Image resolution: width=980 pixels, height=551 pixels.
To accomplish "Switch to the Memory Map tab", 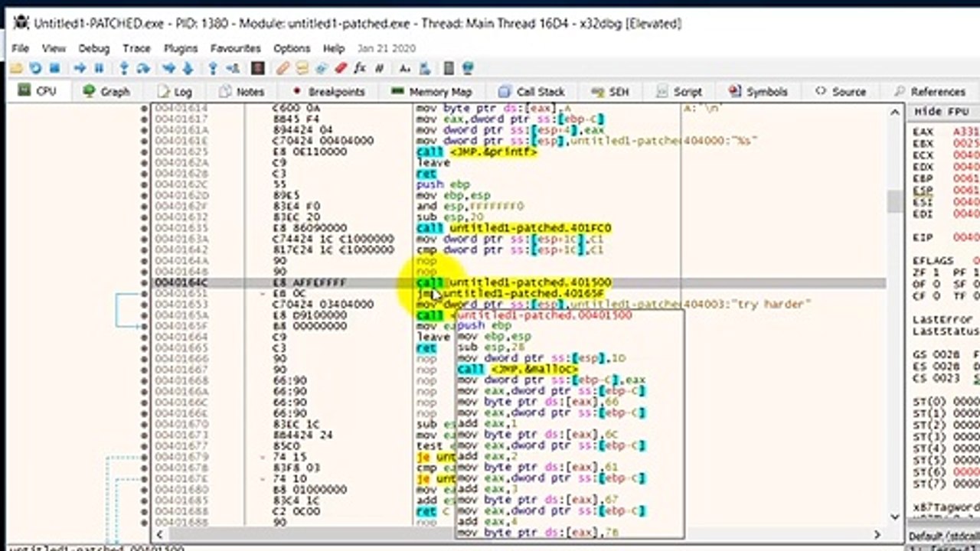I will (x=431, y=91).
